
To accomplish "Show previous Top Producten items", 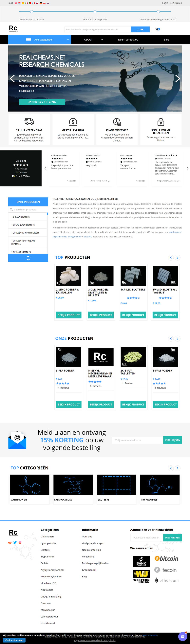I will [x=171, y=257].
